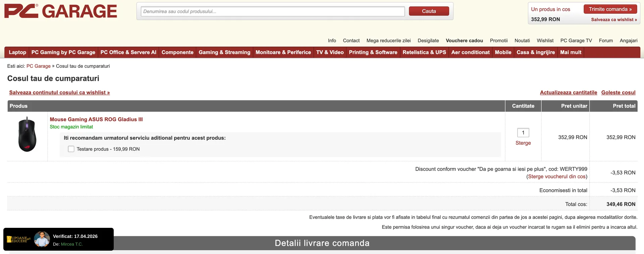
Task: Expand the Mai mult menu
Action: (x=571, y=52)
